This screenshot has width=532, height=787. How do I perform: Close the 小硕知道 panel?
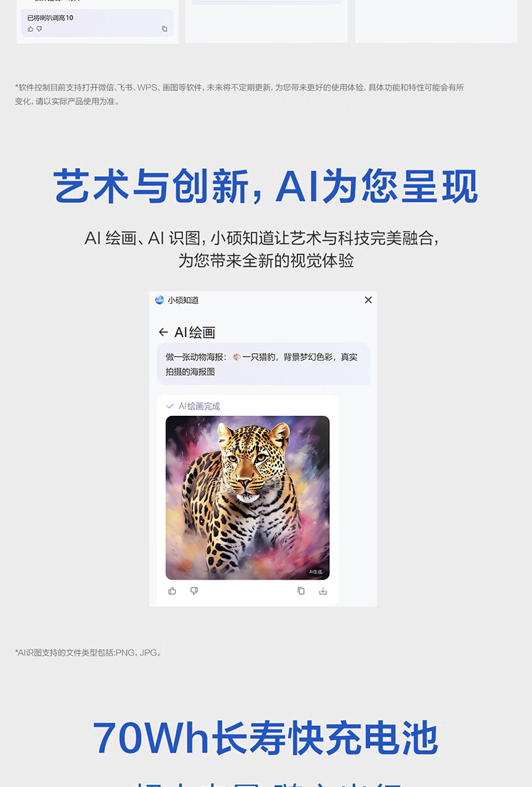pos(368,299)
